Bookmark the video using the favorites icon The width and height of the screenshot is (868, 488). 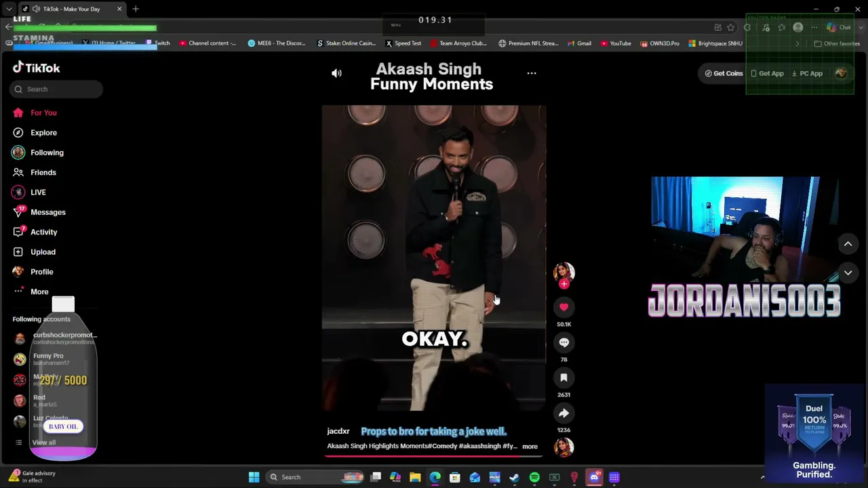tap(564, 378)
